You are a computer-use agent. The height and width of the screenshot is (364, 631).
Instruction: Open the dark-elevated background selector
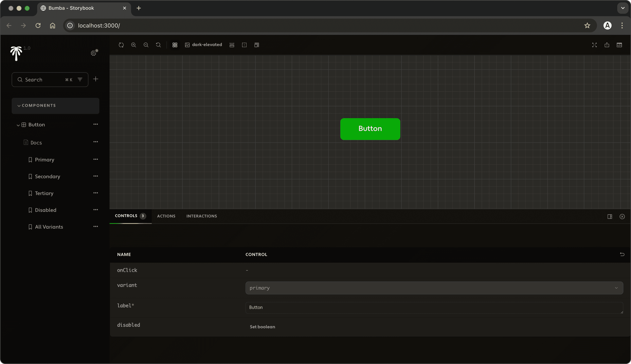pos(203,45)
